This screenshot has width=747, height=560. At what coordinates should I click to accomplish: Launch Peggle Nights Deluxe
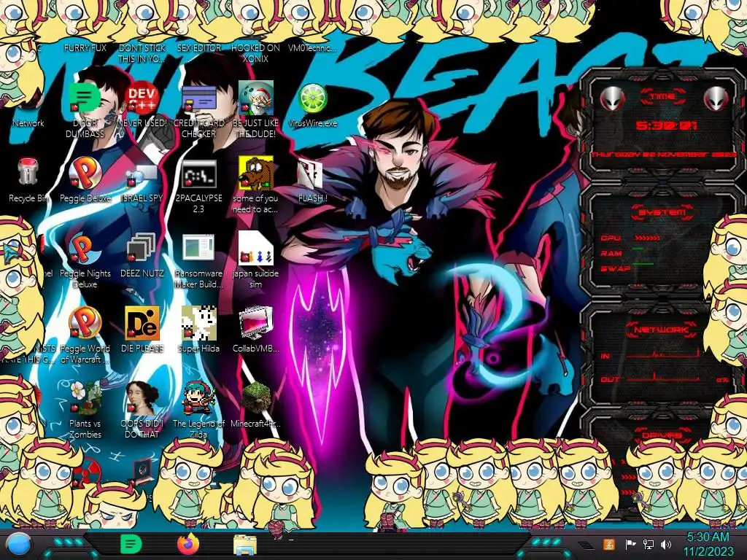[85, 249]
